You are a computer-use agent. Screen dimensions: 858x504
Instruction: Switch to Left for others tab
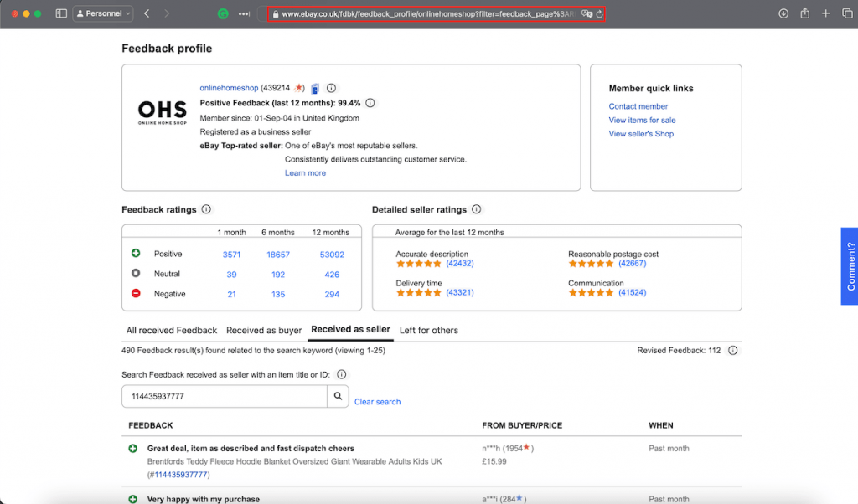(x=428, y=330)
